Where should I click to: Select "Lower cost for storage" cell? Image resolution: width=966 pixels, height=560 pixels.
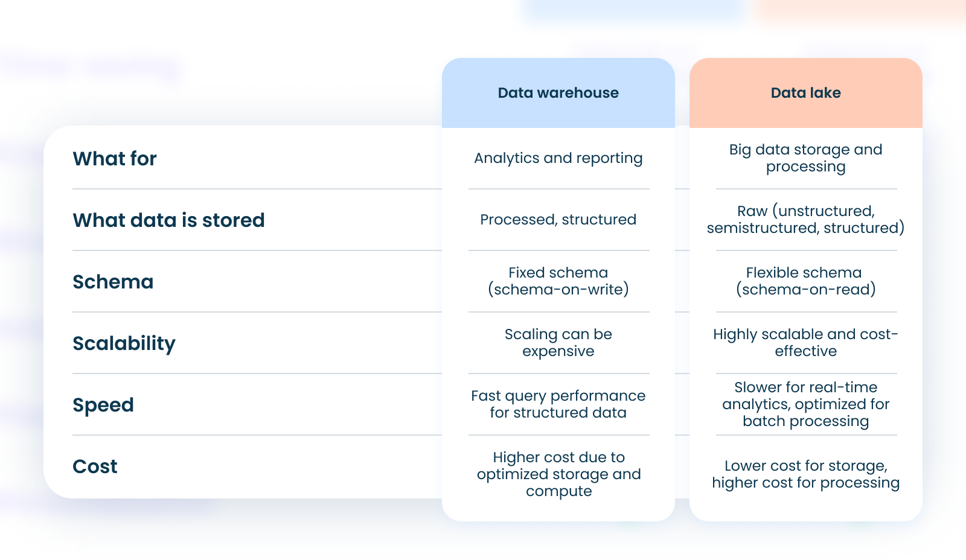pyautogui.click(x=805, y=474)
